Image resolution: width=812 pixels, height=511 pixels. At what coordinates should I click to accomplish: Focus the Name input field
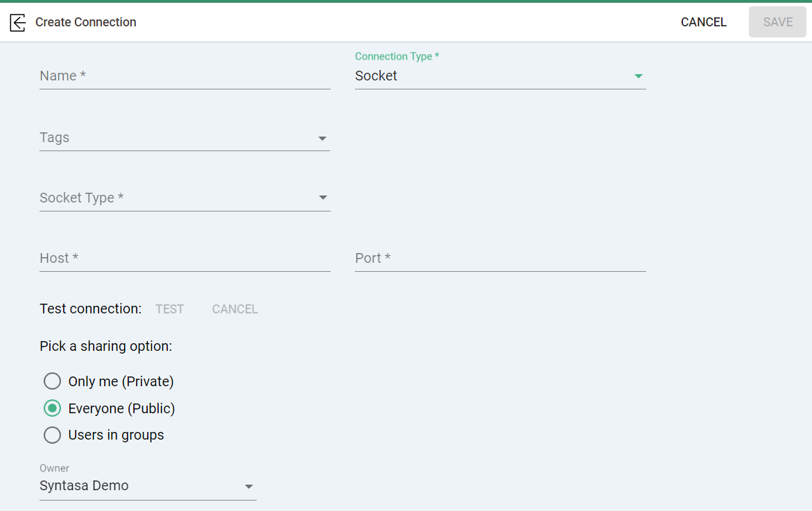coord(184,76)
